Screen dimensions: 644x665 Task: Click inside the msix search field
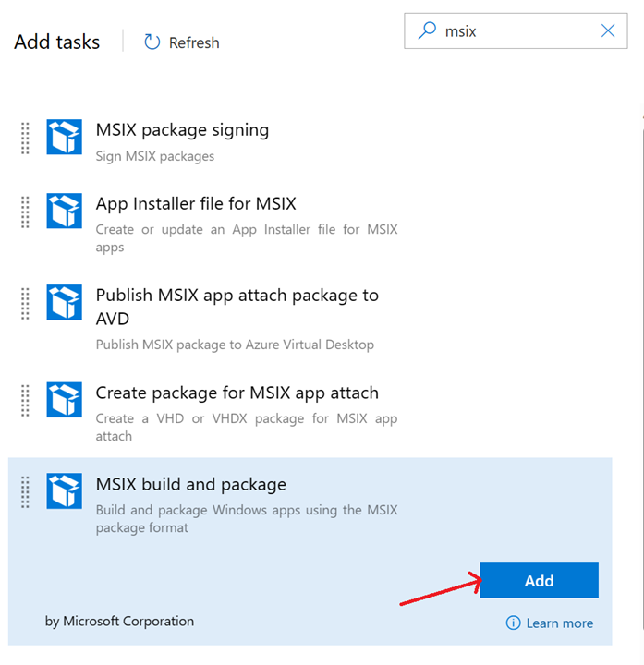pos(517,30)
